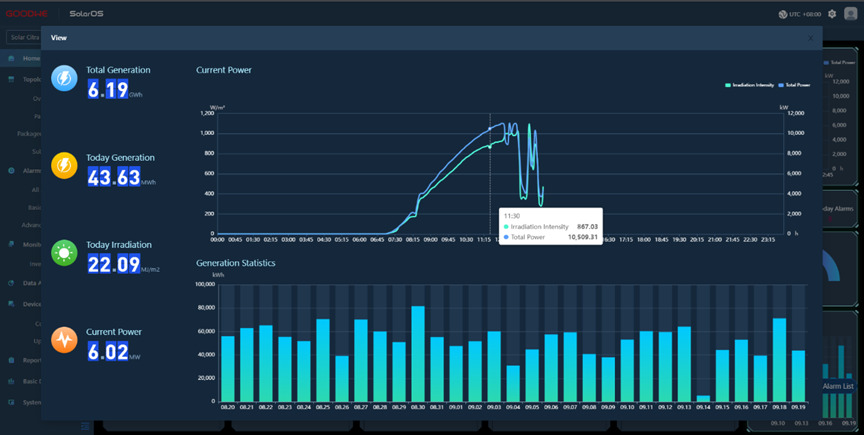864x435 pixels.
Task: Click the 09.13 generation bar
Action: coord(684,364)
